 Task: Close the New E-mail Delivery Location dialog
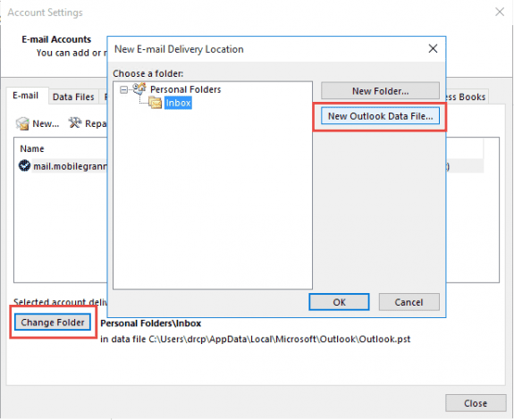point(433,48)
